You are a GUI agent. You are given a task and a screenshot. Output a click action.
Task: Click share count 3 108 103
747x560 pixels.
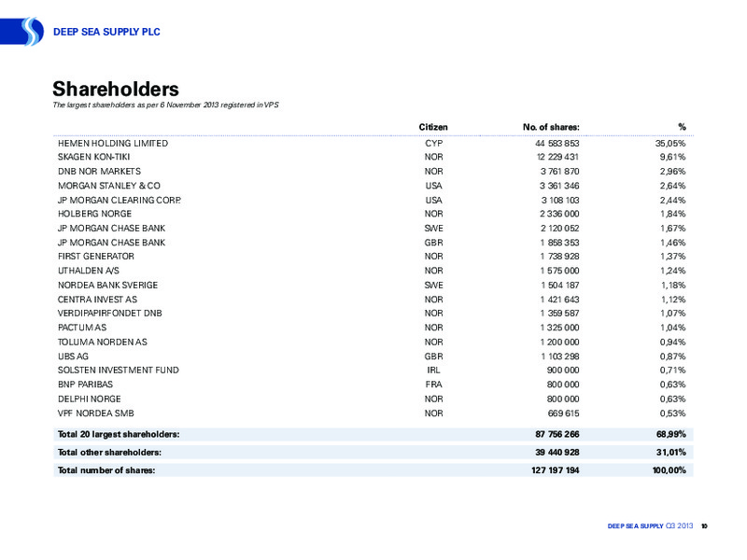click(x=560, y=201)
